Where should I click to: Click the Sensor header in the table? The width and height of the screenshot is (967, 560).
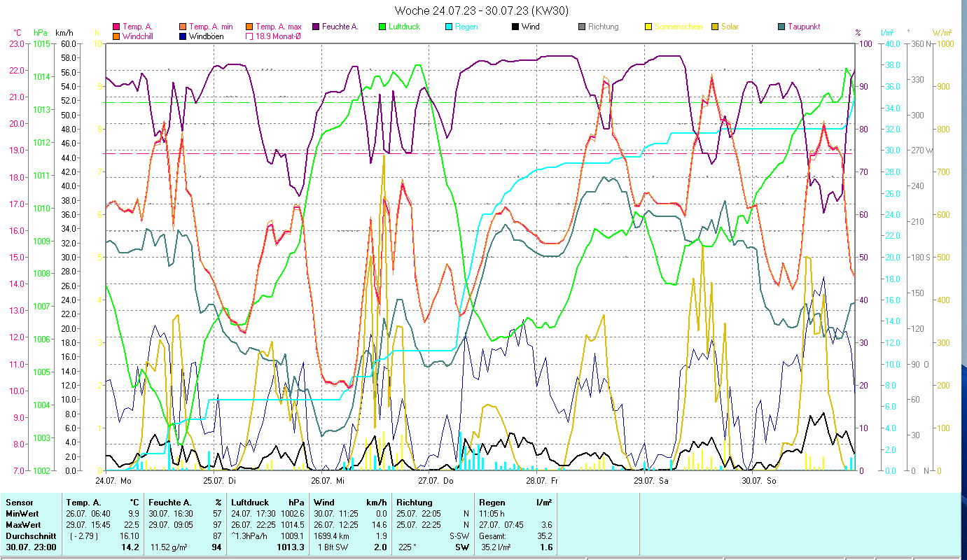pos(18,503)
